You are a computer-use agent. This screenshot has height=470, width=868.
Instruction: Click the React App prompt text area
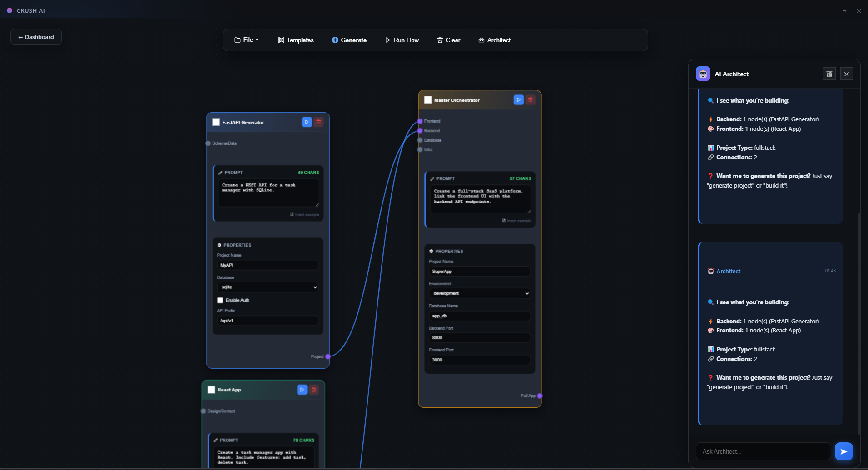coord(264,458)
